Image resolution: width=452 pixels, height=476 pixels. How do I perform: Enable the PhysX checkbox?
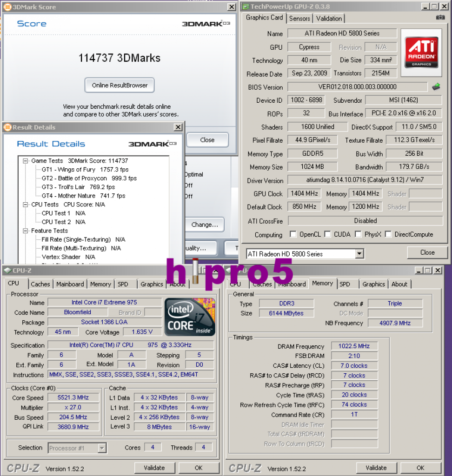(x=358, y=234)
